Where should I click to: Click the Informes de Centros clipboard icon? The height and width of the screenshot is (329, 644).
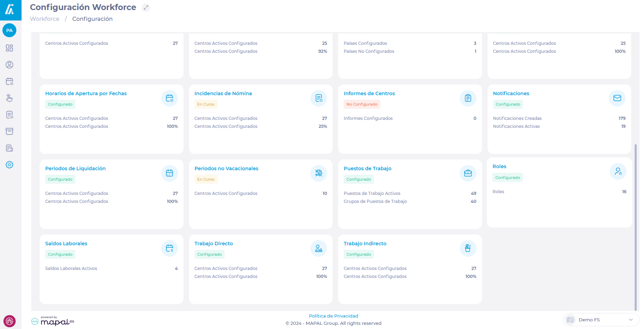tap(468, 98)
